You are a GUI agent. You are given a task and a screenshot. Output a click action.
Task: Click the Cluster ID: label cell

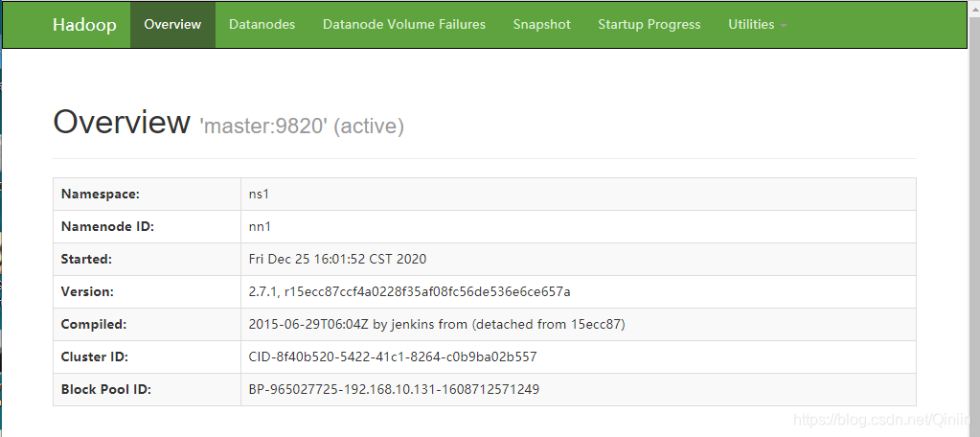coord(147,356)
